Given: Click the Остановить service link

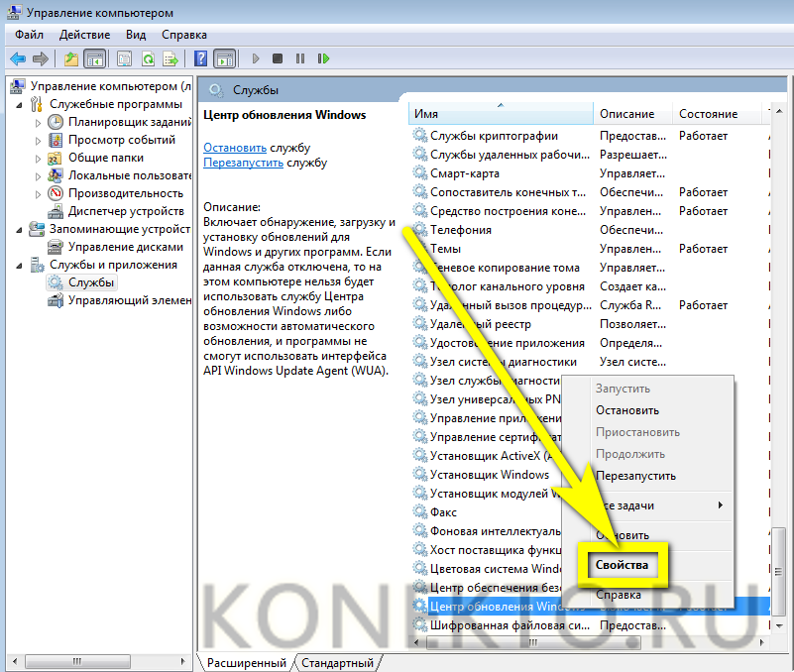Looking at the screenshot, I should click(235, 147).
